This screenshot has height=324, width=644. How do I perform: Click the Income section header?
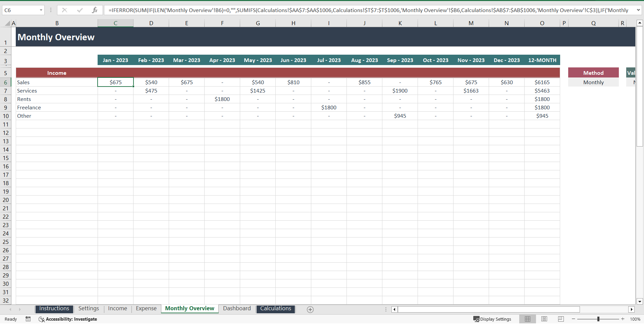pyautogui.click(x=57, y=73)
